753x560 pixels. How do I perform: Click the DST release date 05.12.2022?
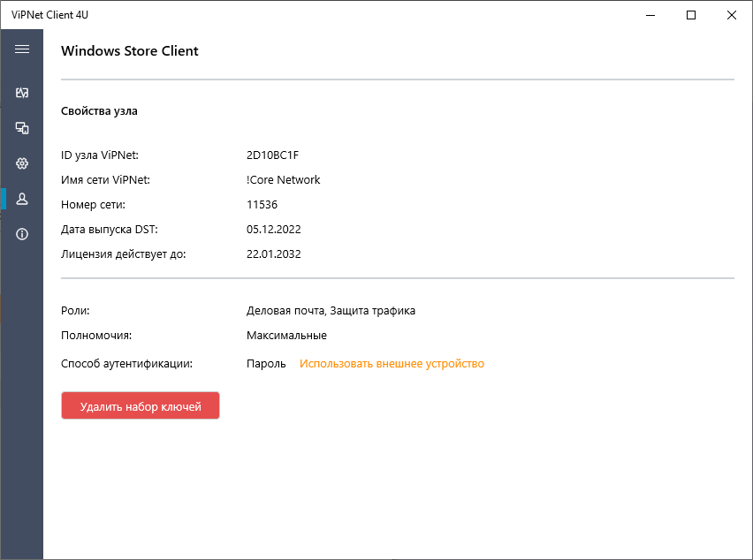[x=274, y=230]
